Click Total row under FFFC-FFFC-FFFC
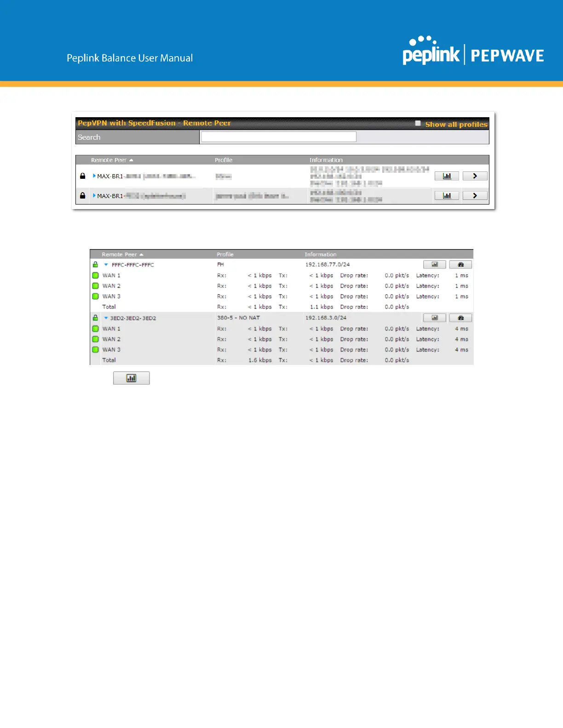 pos(281,307)
